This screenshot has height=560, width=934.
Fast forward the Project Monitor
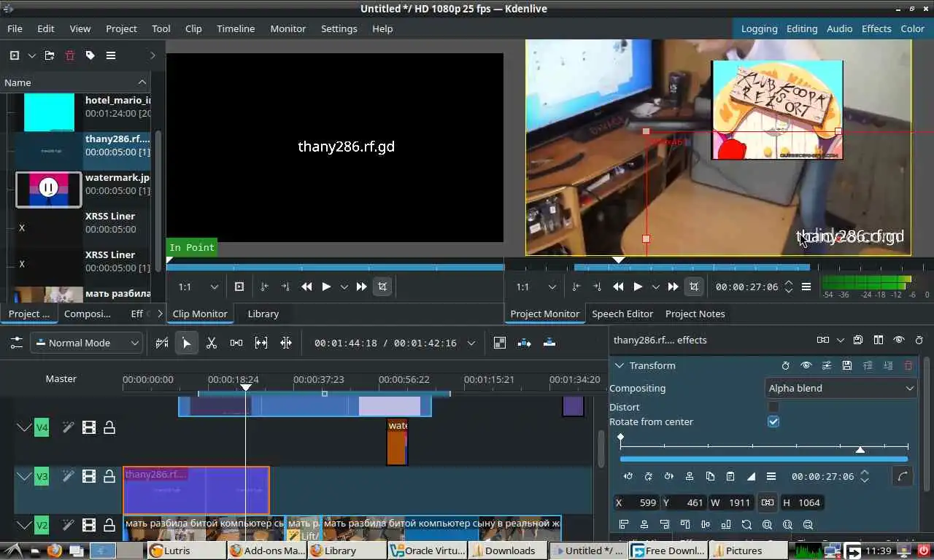(x=673, y=287)
